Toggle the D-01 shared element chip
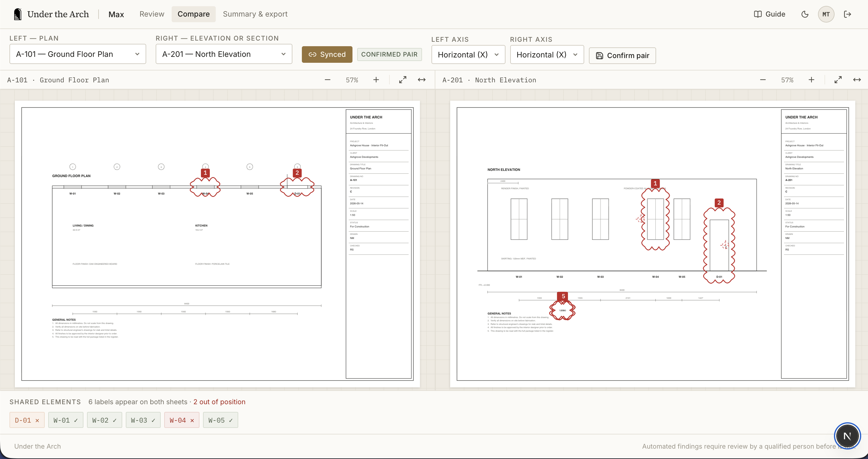 (x=27, y=420)
